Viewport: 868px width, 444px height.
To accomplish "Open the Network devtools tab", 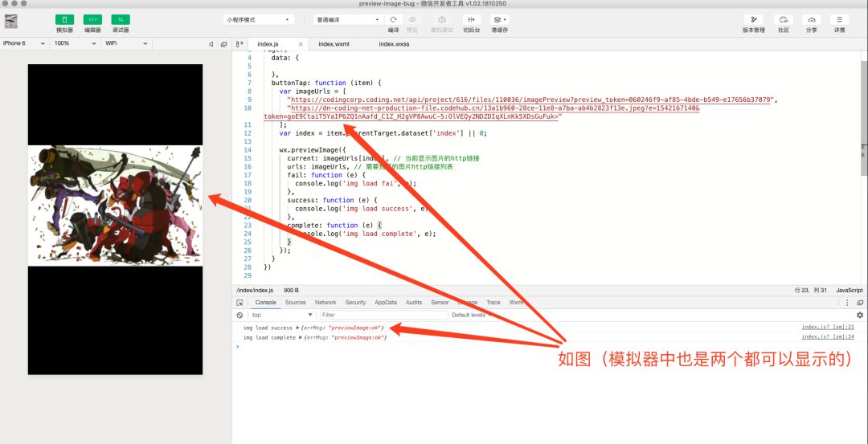I will pyautogui.click(x=325, y=303).
